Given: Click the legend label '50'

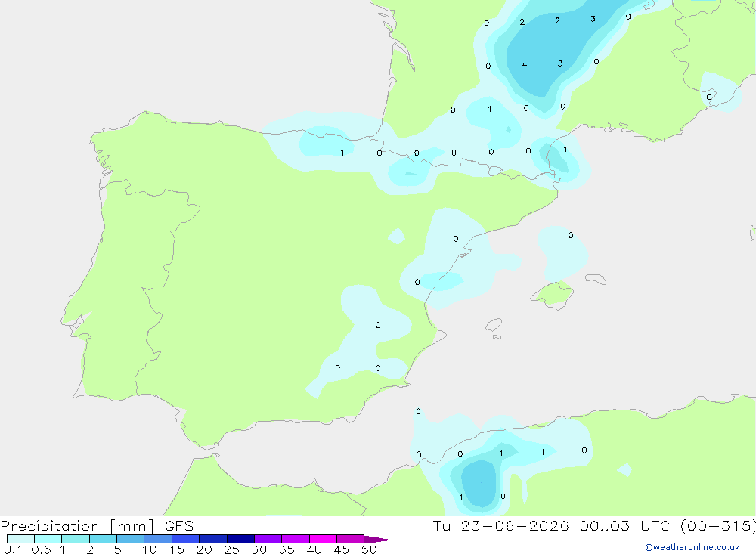Looking at the screenshot, I should [x=369, y=549].
